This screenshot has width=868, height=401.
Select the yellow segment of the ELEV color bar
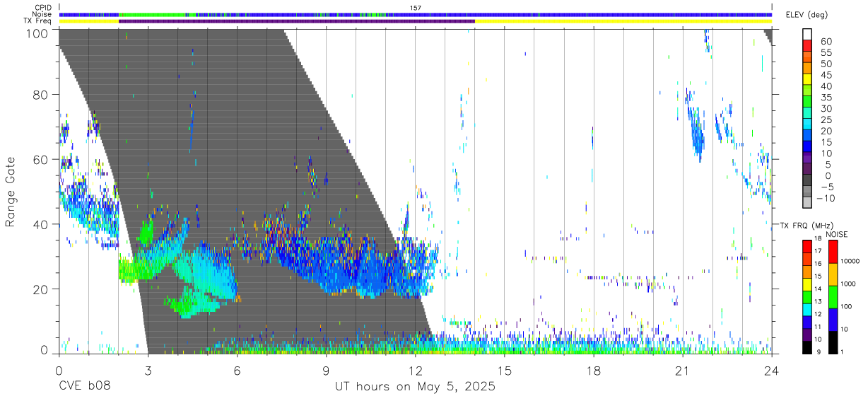tap(807, 79)
